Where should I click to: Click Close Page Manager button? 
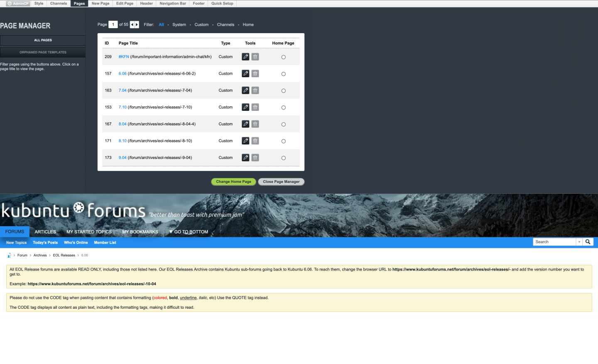coord(281,182)
